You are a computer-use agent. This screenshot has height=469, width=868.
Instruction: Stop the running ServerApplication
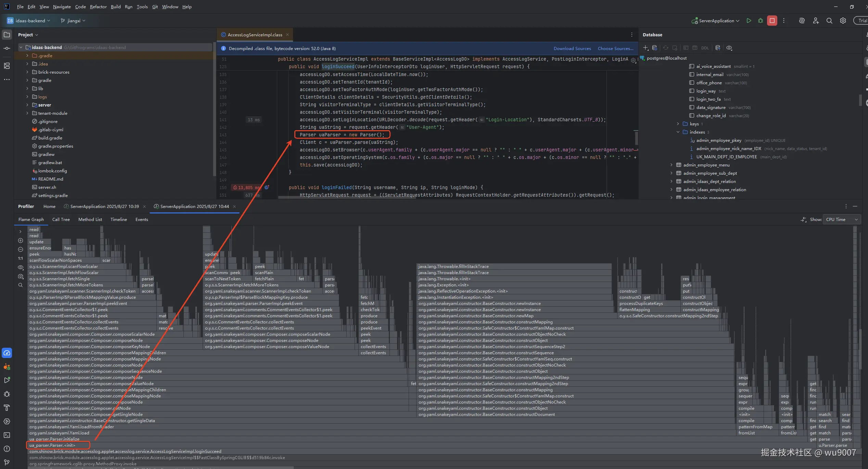772,21
